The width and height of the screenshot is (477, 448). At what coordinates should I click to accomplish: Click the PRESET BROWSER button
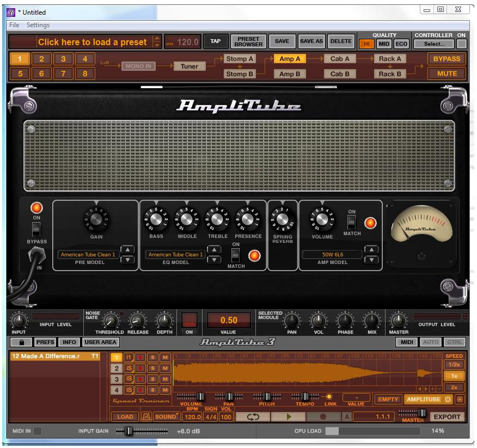[x=248, y=42]
